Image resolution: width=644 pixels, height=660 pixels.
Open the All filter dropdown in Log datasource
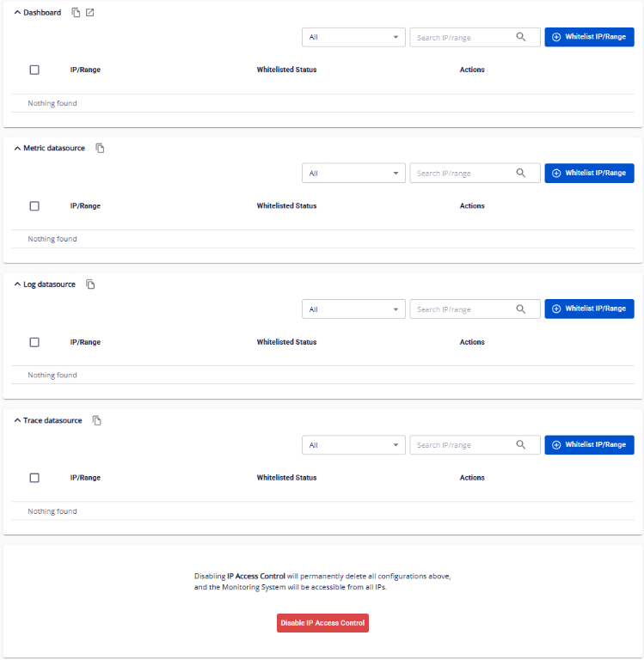(x=353, y=309)
